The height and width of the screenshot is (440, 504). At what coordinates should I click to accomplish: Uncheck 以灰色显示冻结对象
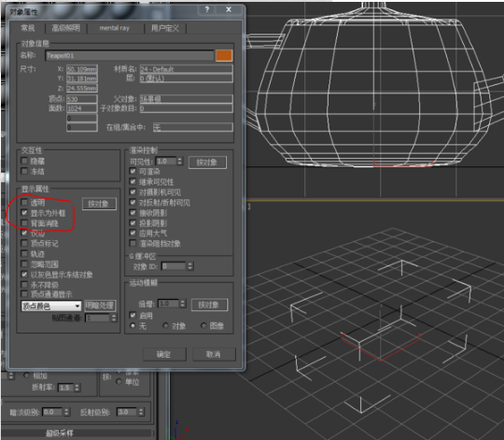[x=24, y=275]
